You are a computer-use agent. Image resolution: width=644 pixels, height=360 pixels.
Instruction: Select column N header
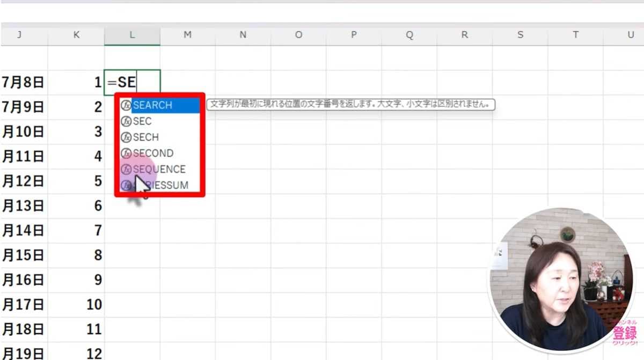243,35
